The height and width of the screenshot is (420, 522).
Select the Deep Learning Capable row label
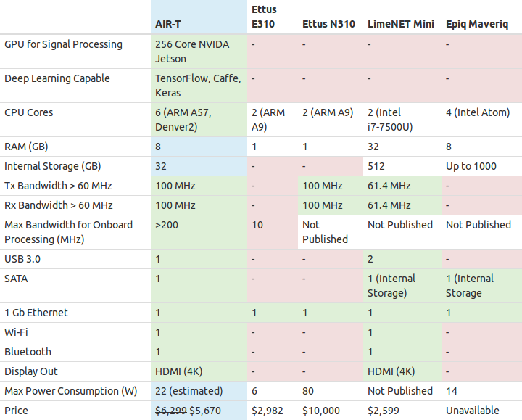[x=57, y=78]
